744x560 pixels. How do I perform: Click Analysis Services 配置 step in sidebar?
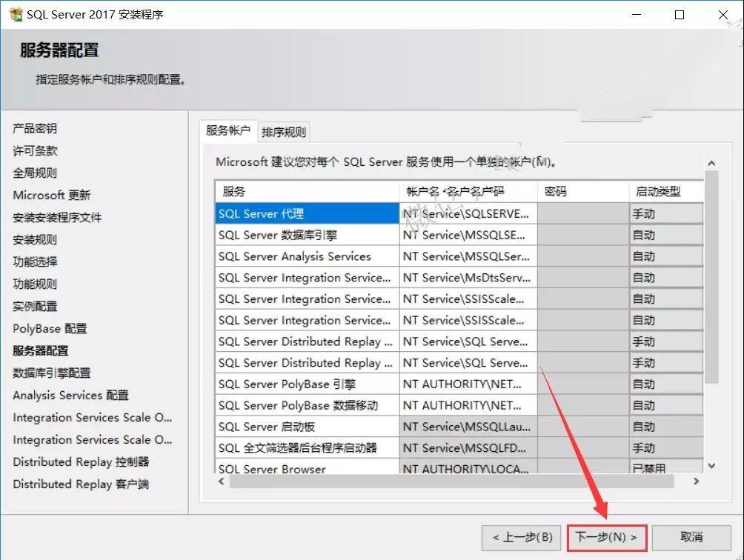point(70,396)
